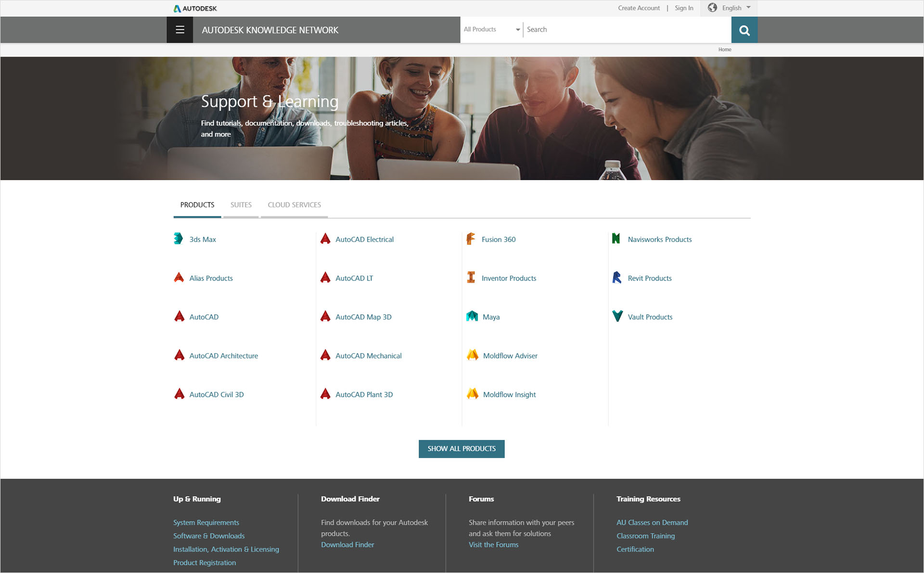Click the globe language icon
Image resolution: width=924 pixels, height=573 pixels.
(712, 8)
